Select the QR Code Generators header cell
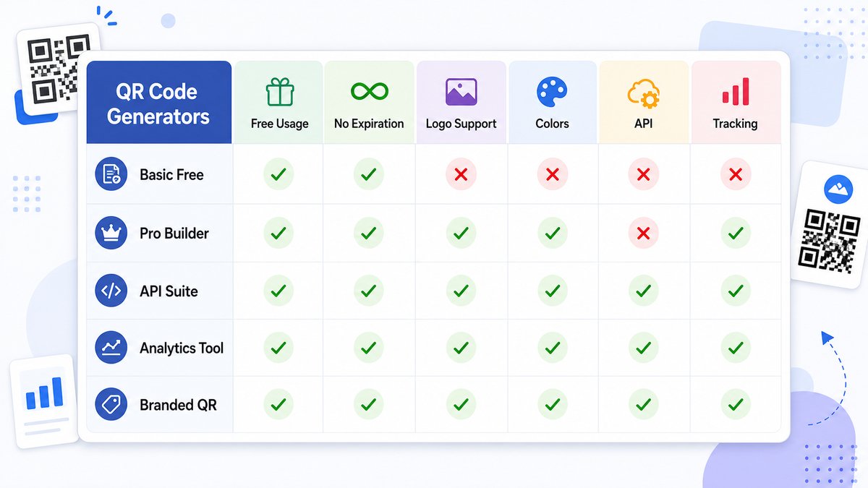 click(159, 102)
